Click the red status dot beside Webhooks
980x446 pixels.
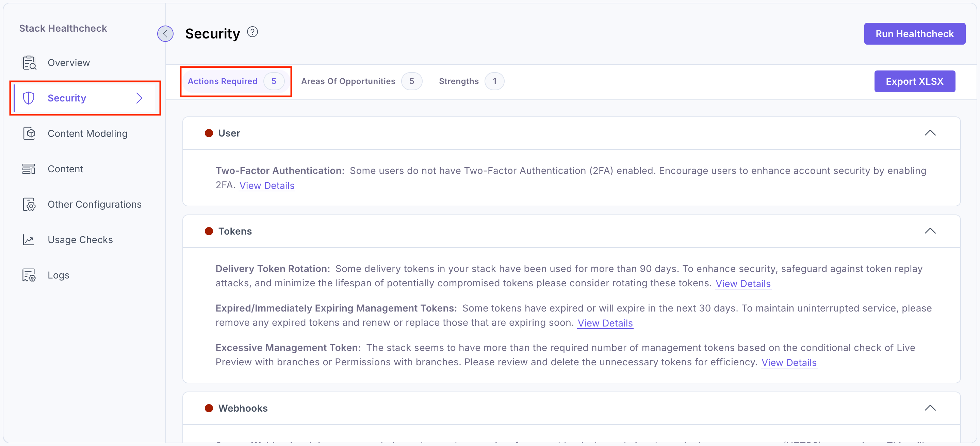point(209,408)
